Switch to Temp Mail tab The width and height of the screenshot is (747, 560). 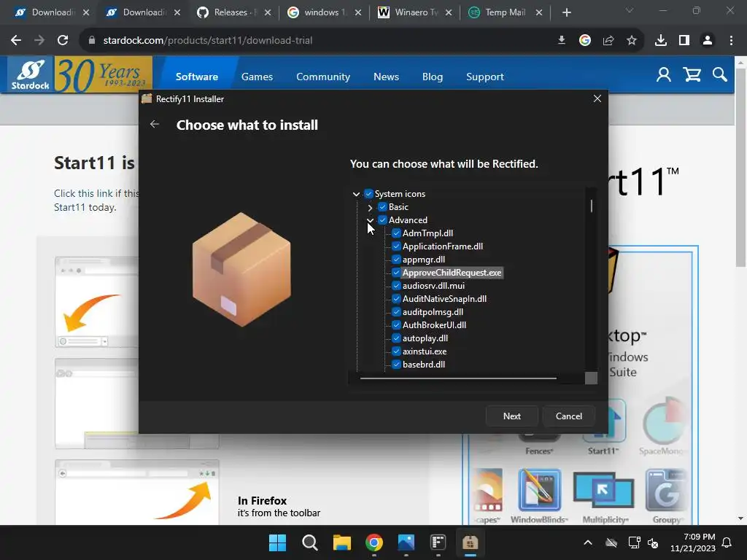pyautogui.click(x=505, y=13)
